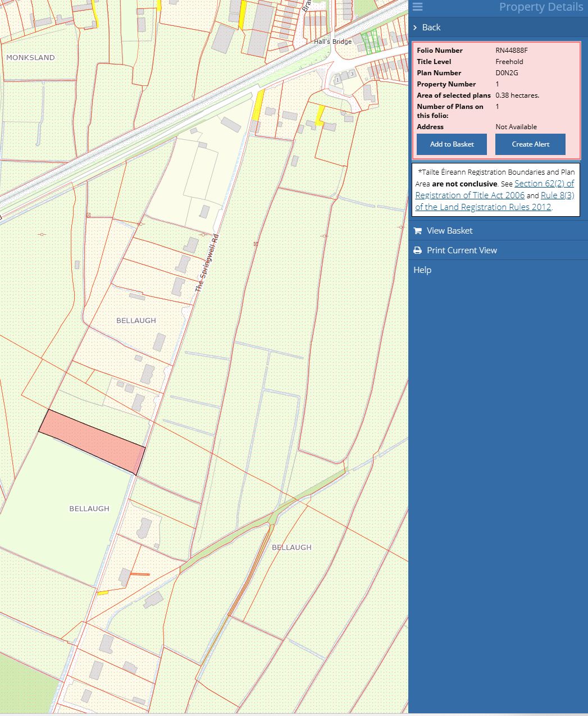The image size is (588, 716).
Task: Open the Help menu item
Action: click(422, 270)
